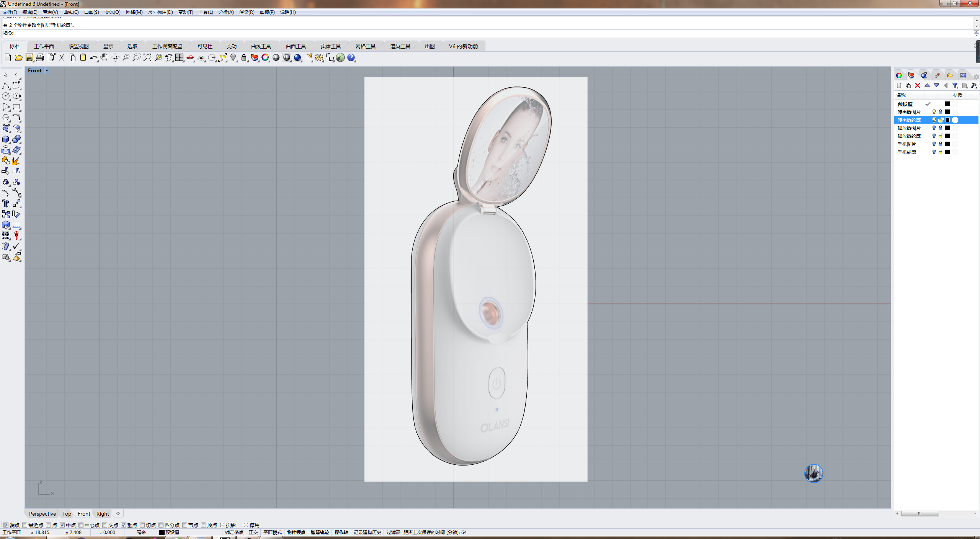980x539 pixels.
Task: Select the Pan hand tool
Action: [x=104, y=58]
